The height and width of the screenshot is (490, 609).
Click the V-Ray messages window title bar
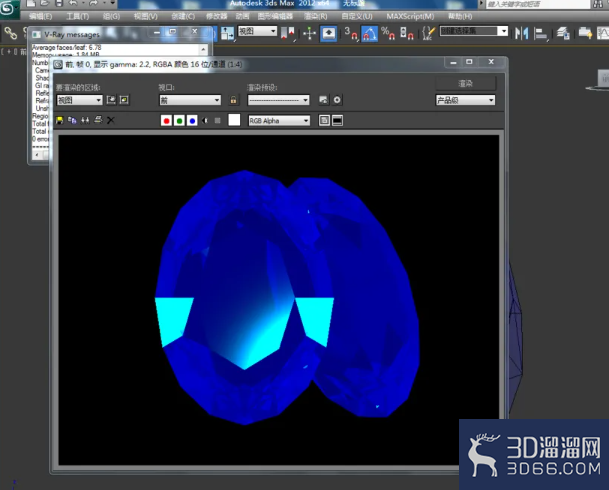pyautogui.click(x=120, y=34)
